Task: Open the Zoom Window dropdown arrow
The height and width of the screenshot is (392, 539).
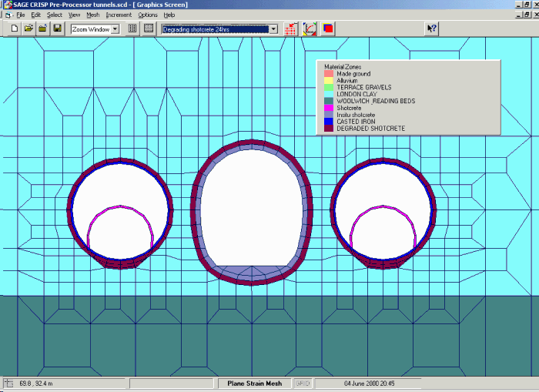Action: (115, 29)
